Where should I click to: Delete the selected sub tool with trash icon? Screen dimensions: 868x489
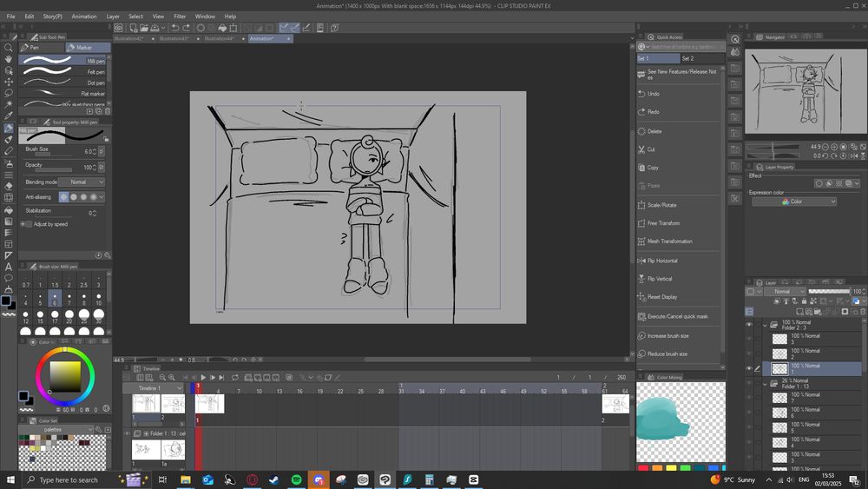click(108, 111)
